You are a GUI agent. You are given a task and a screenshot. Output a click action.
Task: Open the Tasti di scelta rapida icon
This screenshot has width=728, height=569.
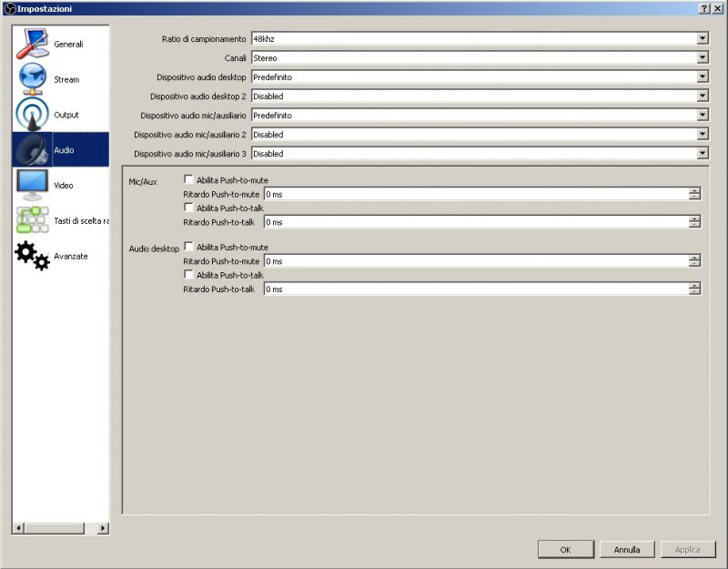click(x=33, y=220)
